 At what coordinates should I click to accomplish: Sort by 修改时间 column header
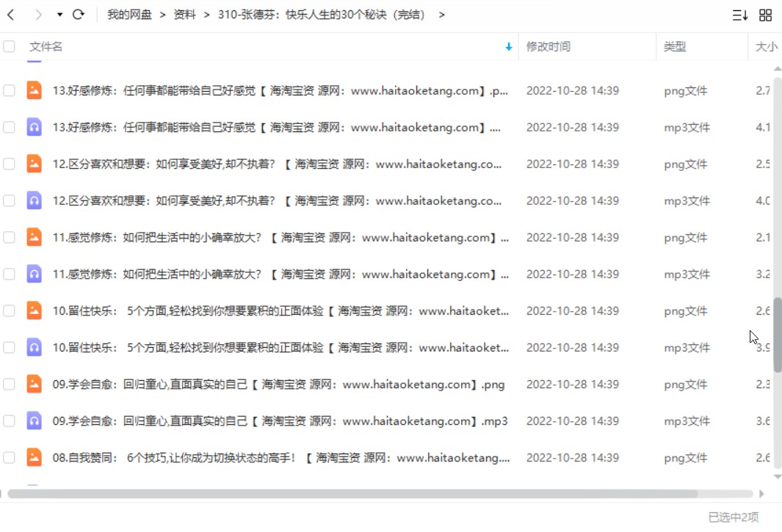point(549,46)
